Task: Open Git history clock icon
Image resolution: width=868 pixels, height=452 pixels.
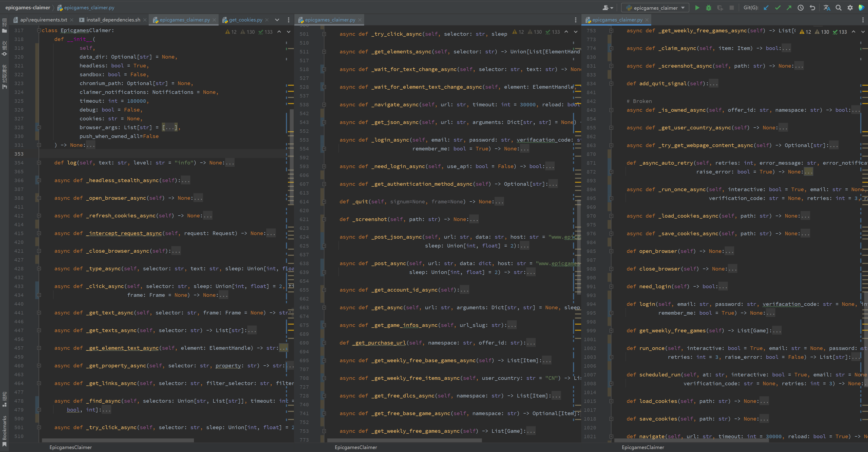Action: tap(801, 8)
